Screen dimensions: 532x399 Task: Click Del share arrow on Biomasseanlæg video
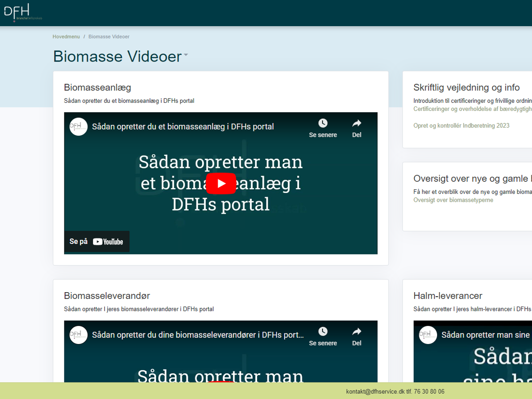pos(356,127)
